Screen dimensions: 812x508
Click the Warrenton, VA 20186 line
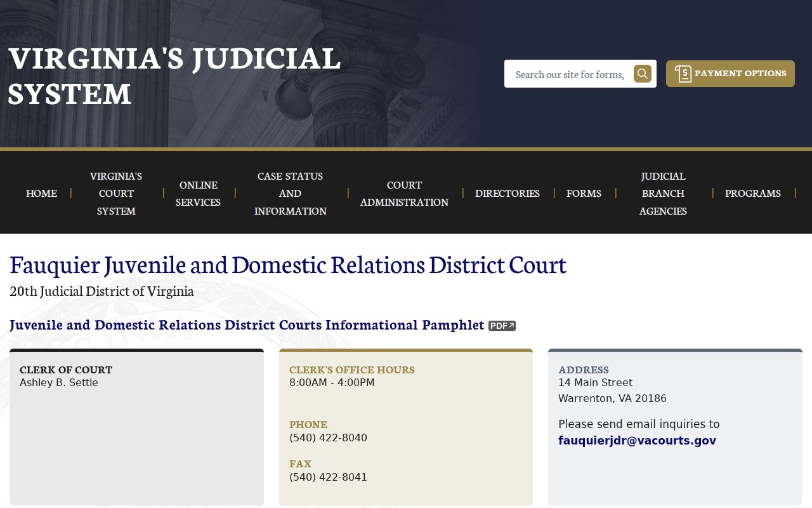tap(612, 399)
